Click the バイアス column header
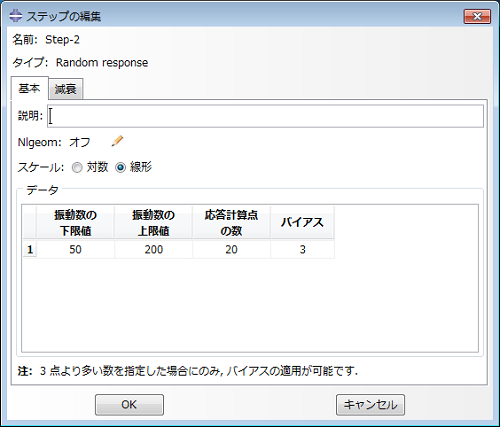Image resolution: width=500 pixels, height=427 pixels. pos(302,222)
